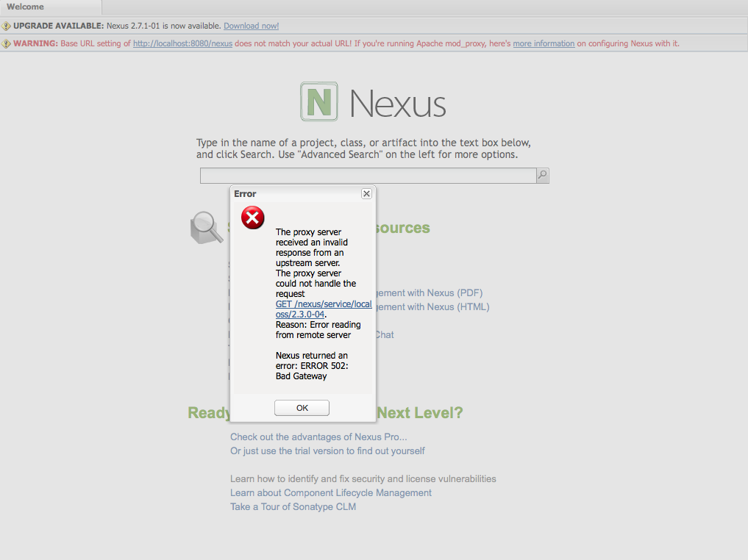The height and width of the screenshot is (560, 748).
Task: Open Take a Tour of Sonatype CLM
Action: tap(293, 506)
